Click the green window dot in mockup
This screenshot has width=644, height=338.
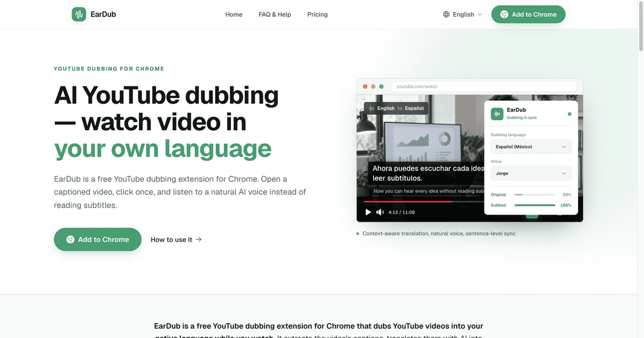[381, 86]
